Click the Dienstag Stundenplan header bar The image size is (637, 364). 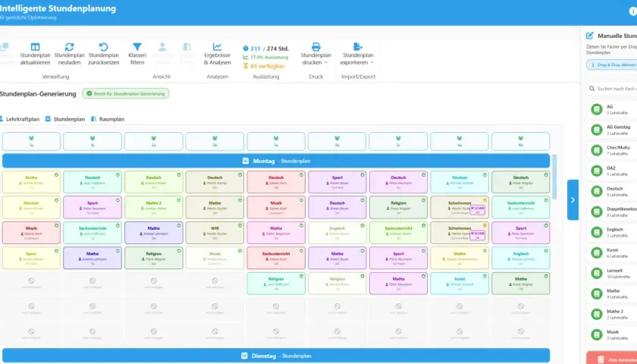276,356
